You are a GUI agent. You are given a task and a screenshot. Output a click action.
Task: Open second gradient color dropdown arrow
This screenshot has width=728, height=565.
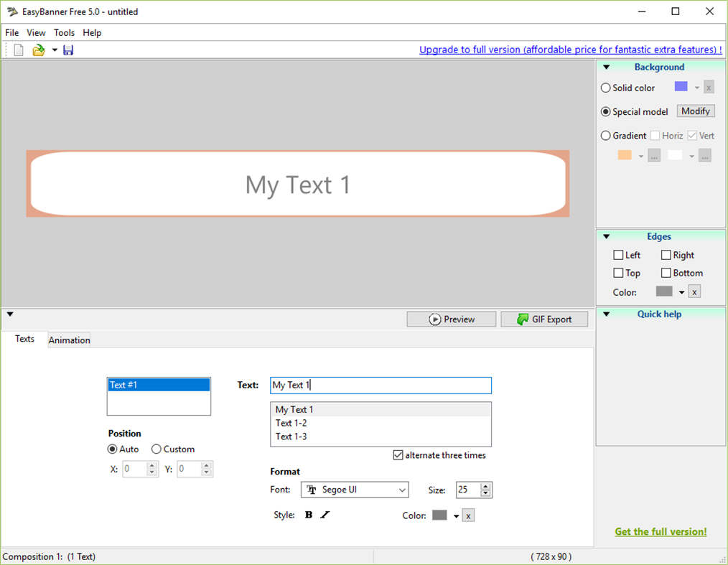click(x=692, y=157)
